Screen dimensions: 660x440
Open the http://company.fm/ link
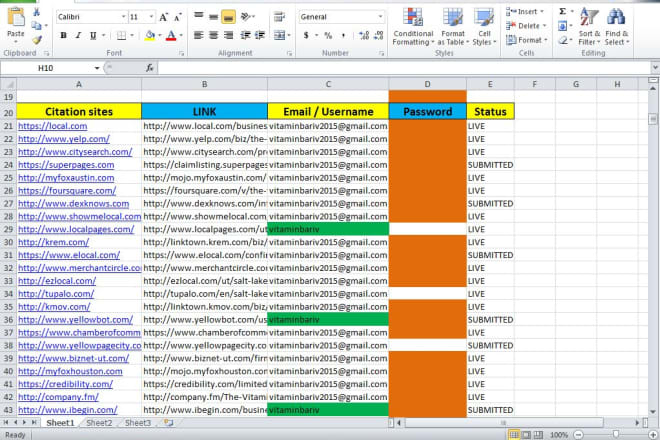58,397
